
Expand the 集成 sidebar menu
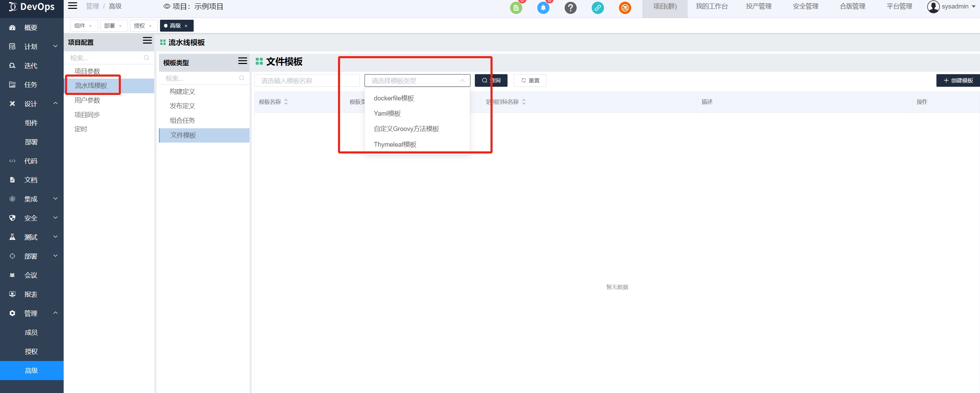(32, 199)
